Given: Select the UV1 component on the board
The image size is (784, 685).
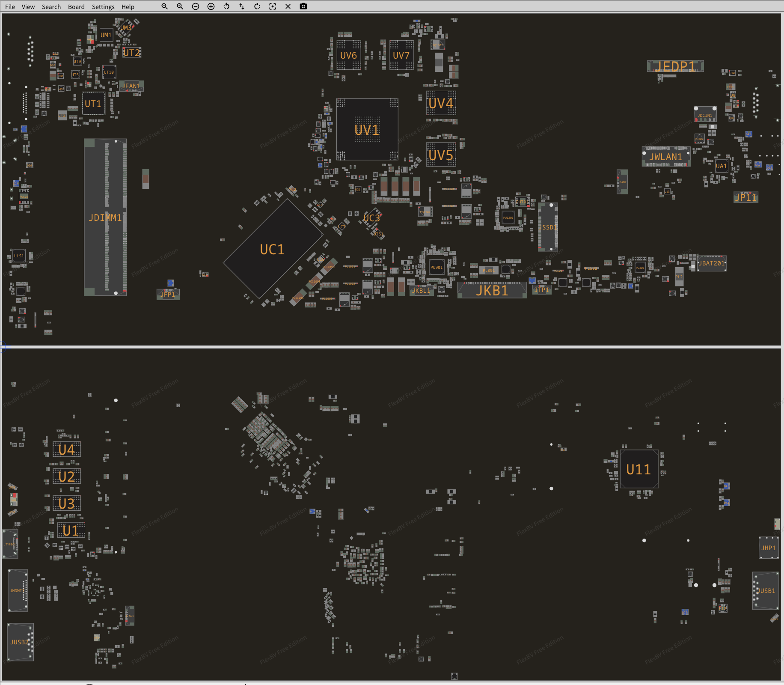Looking at the screenshot, I should pyautogui.click(x=367, y=130).
